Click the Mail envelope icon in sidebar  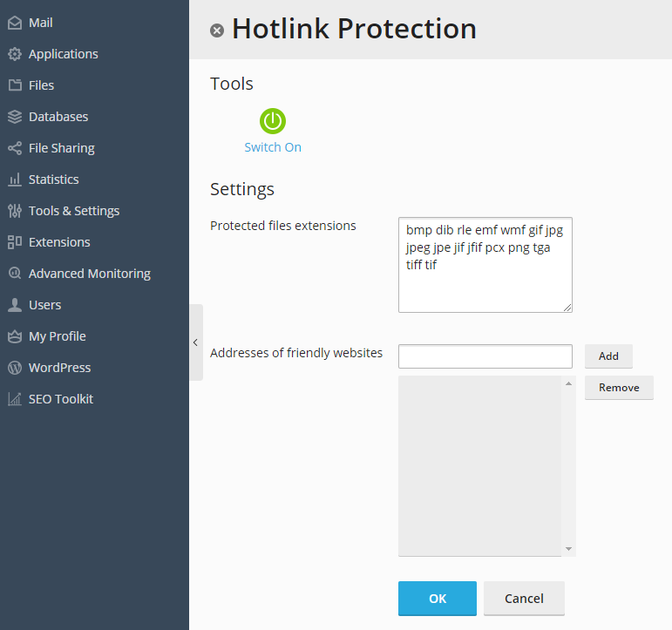click(x=15, y=23)
